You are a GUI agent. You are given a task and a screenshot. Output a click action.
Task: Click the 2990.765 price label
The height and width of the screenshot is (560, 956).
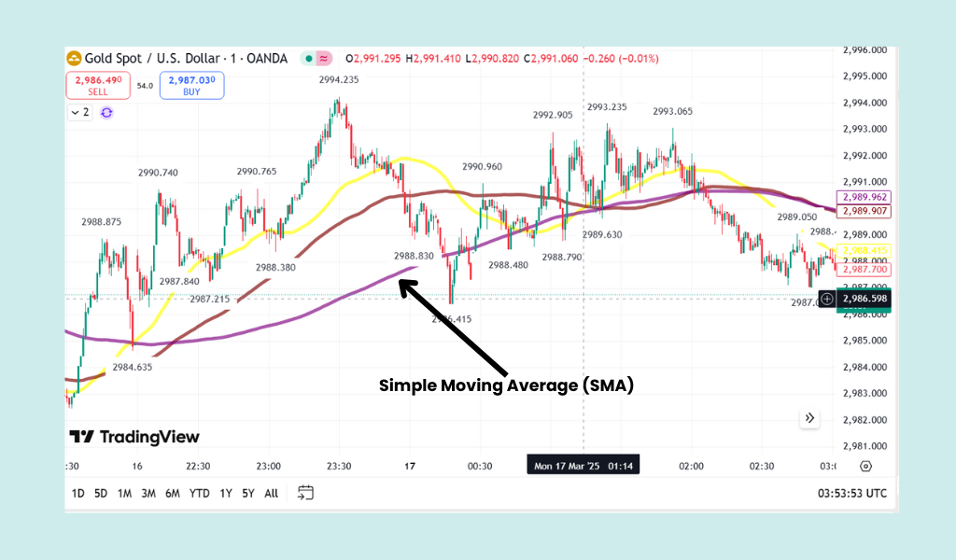click(x=257, y=172)
